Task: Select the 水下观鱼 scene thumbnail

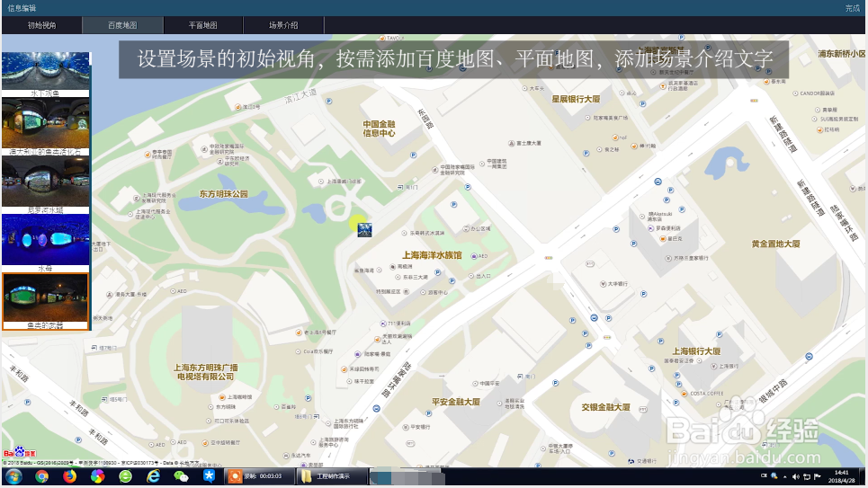Action: coord(45,74)
